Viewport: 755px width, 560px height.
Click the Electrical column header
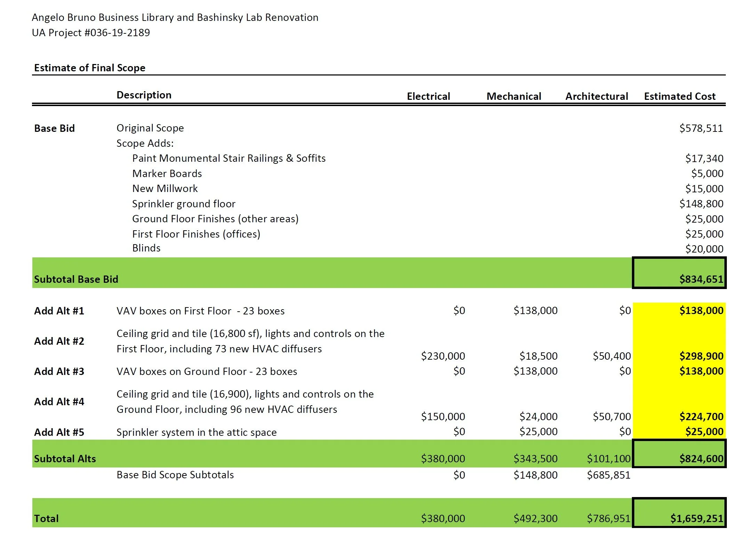(428, 96)
